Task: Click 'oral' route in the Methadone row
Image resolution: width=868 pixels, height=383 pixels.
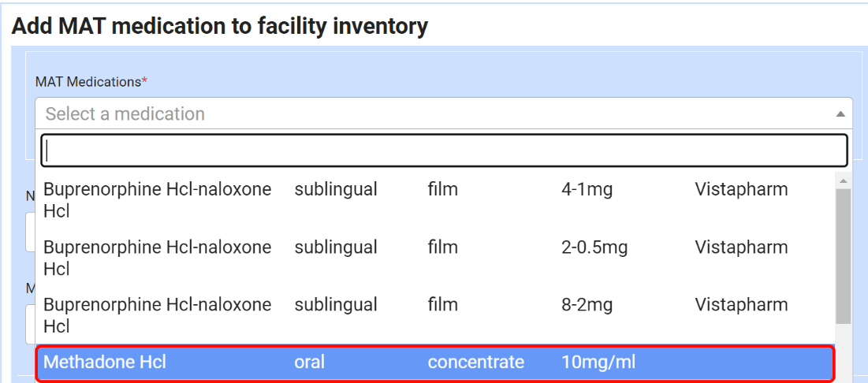Action: click(309, 363)
